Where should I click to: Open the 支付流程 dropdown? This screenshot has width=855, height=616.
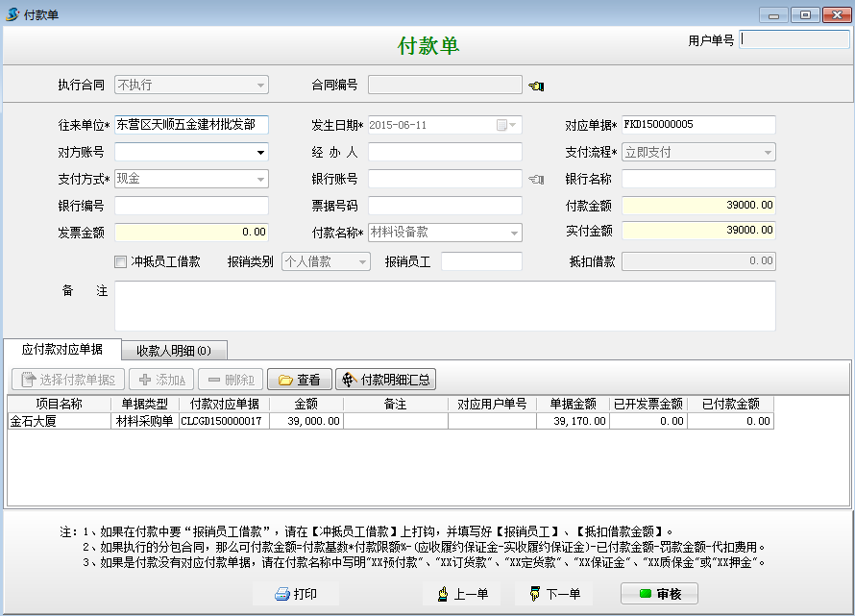(x=768, y=152)
